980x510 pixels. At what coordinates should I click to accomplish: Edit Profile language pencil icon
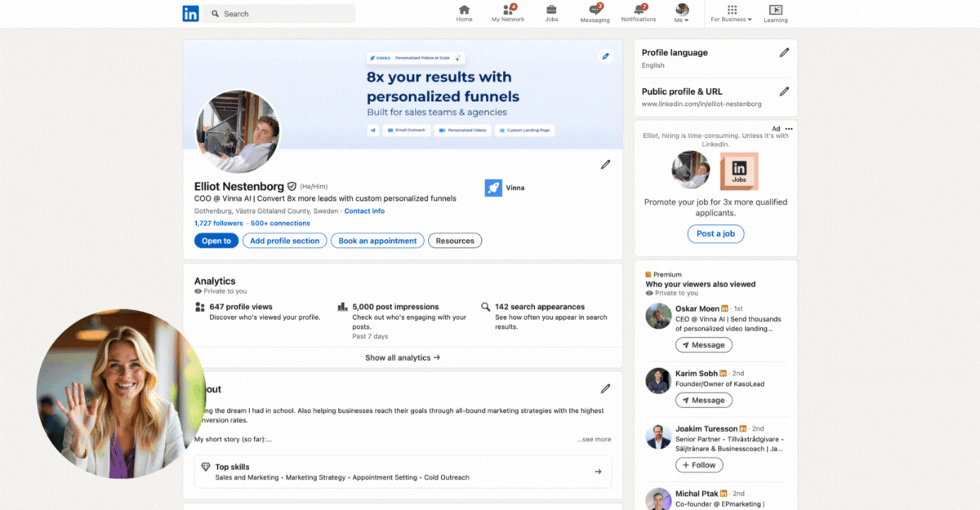click(784, 52)
